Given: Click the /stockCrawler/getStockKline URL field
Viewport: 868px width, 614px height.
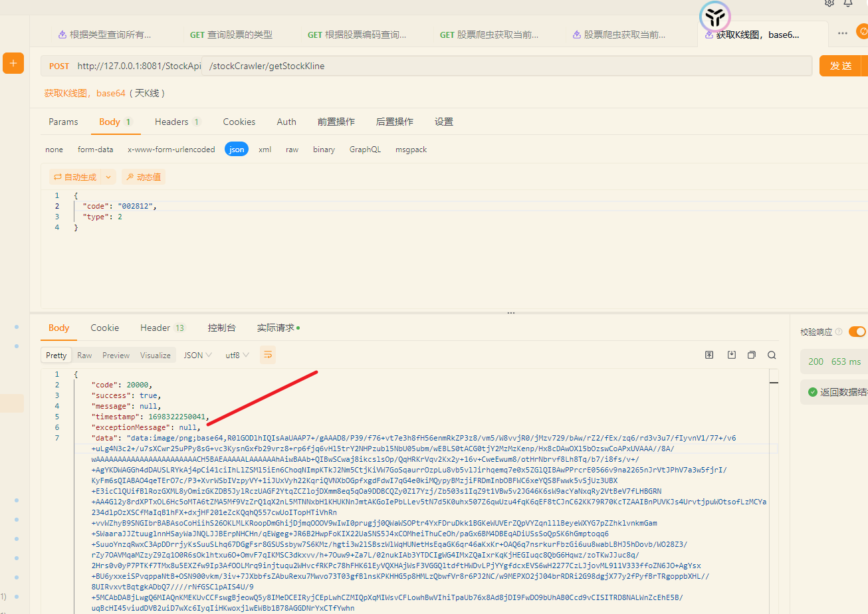Looking at the screenshot, I should tap(506, 66).
